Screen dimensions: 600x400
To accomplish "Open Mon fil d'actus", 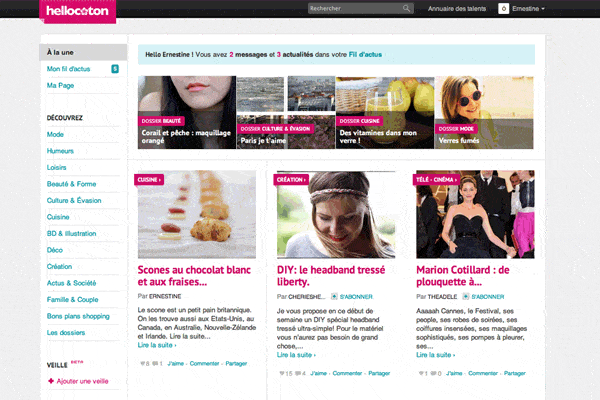I will click(x=68, y=69).
